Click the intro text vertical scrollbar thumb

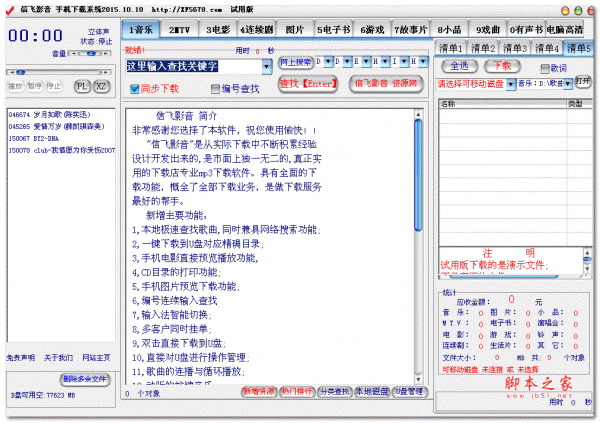(418, 175)
